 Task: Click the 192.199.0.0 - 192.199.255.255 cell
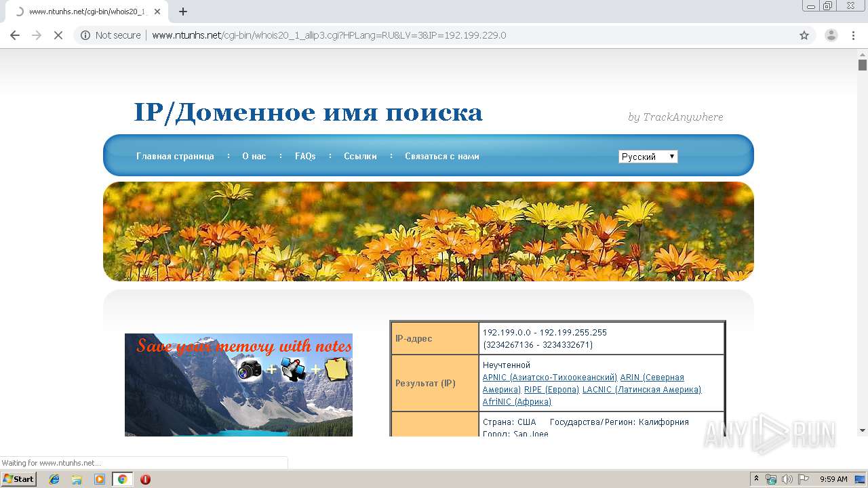pos(601,338)
